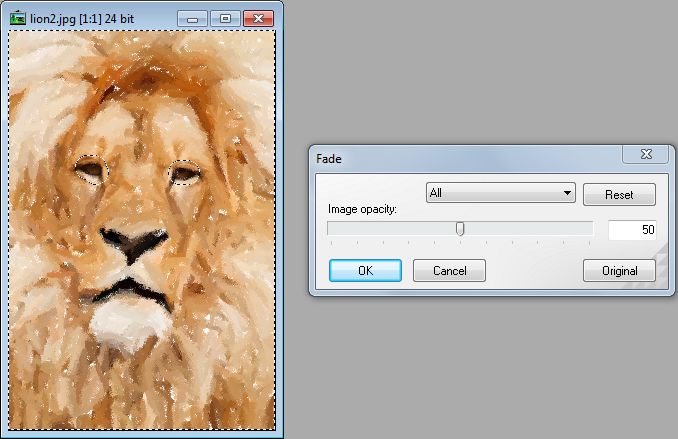This screenshot has height=439, width=678.
Task: Click slider track left of the handle
Action: tap(390, 229)
